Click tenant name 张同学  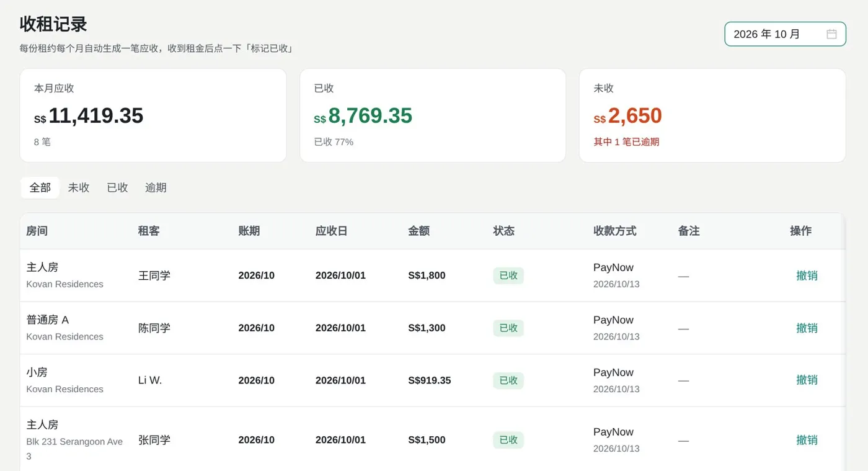click(154, 440)
